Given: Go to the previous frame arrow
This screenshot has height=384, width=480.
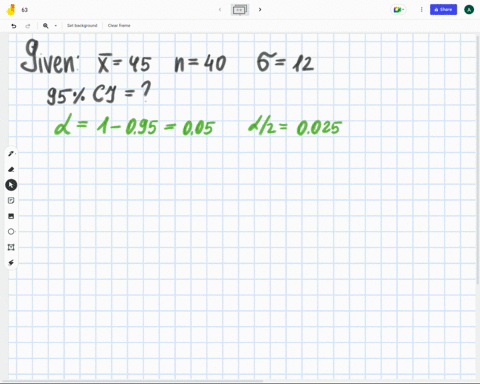Looking at the screenshot, I should pyautogui.click(x=220, y=10).
